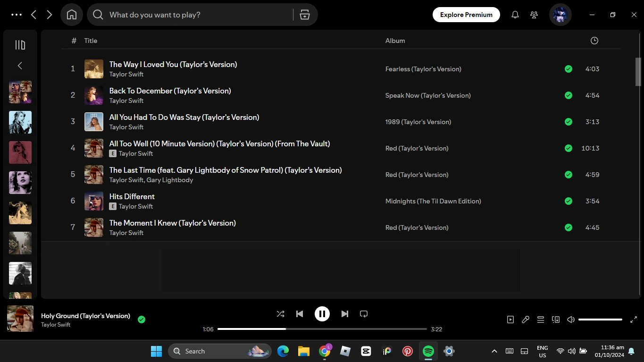
Task: Open Friend Activity
Action: click(x=534, y=15)
